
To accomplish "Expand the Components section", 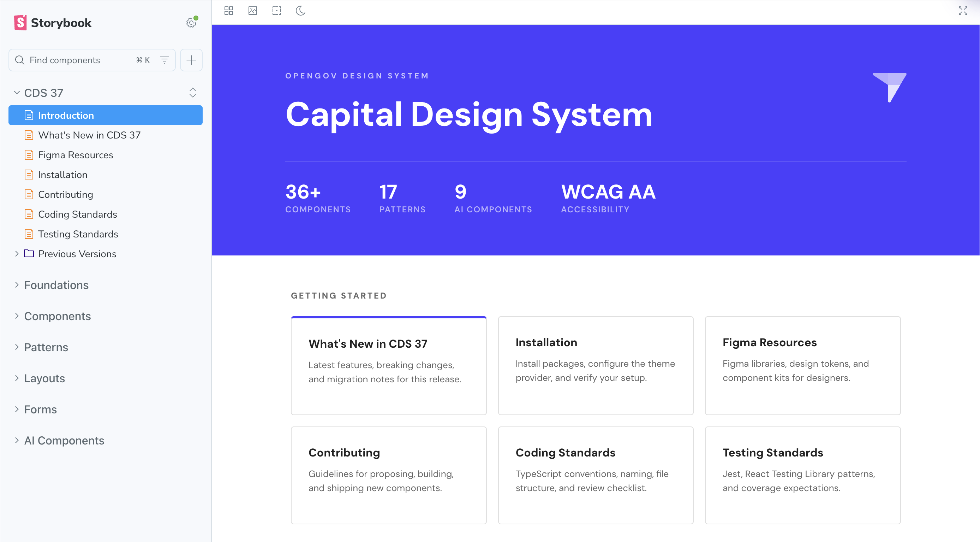I will point(58,316).
